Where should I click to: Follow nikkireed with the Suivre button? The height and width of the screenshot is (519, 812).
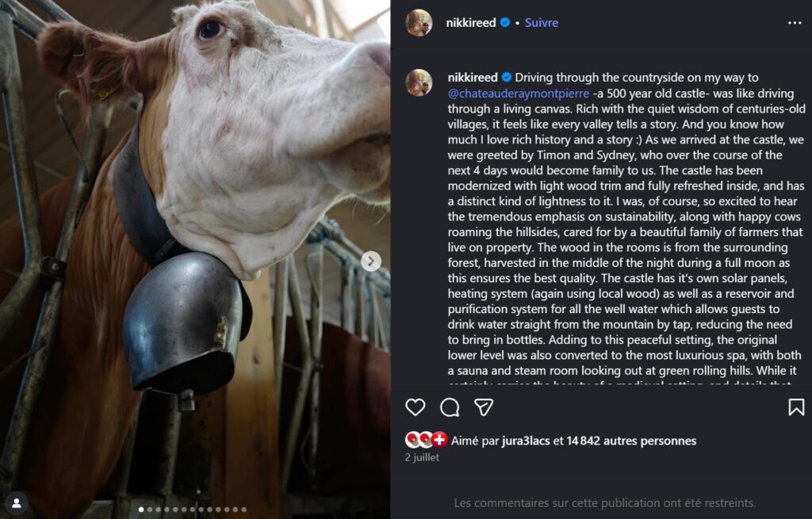click(x=542, y=23)
